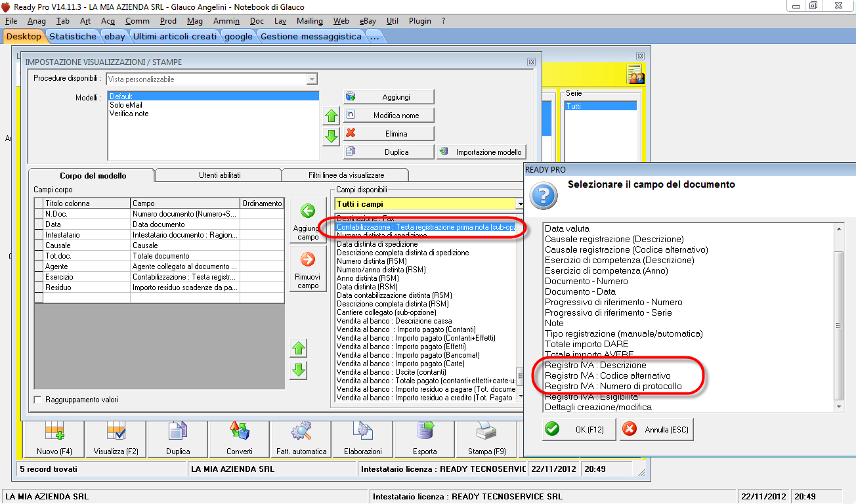856x504 pixels.
Task: Click the green Aggiungi campo arrow
Action: point(308,222)
